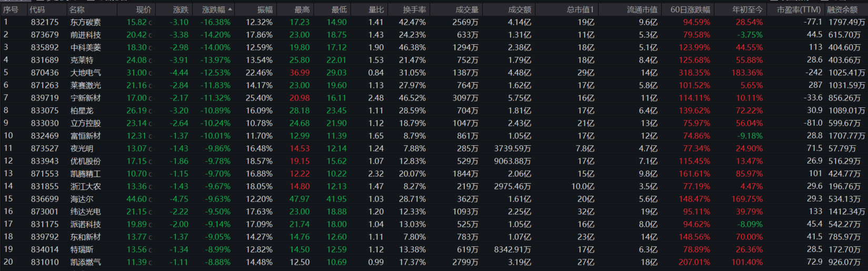Select stock 特瑞斯 in the list
The width and height of the screenshot is (868, 271).
pyautogui.click(x=82, y=249)
